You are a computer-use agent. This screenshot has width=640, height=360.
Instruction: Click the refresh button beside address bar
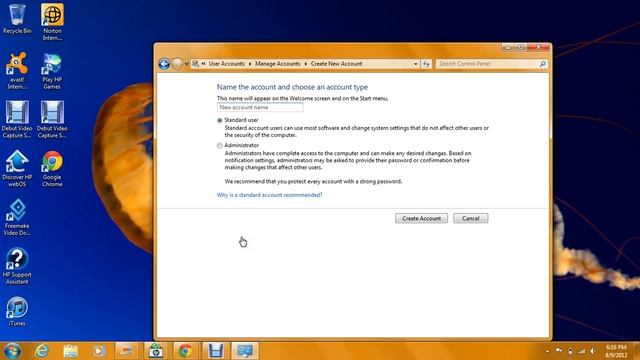(426, 64)
